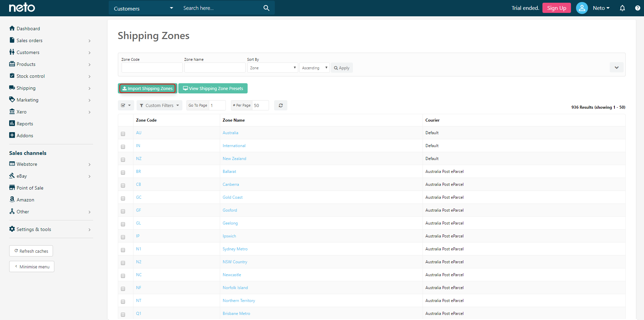Click the Sign Up button

(x=556, y=8)
